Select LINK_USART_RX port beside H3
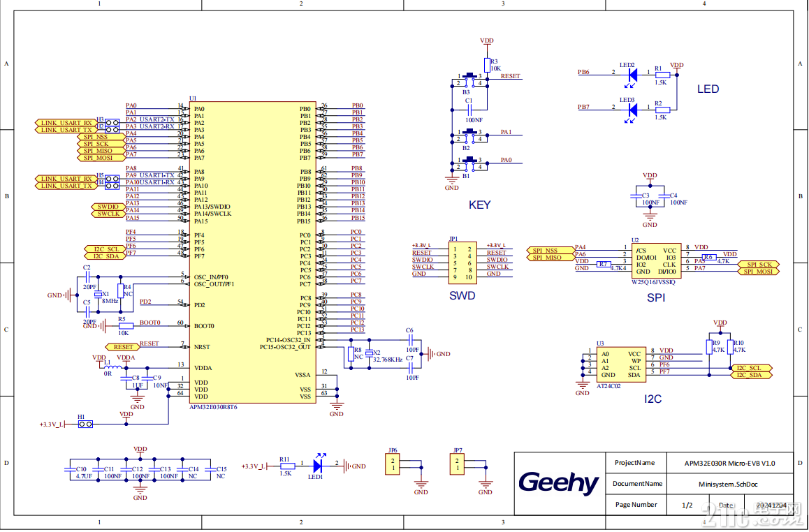The height and width of the screenshot is (532, 809). click(x=66, y=123)
